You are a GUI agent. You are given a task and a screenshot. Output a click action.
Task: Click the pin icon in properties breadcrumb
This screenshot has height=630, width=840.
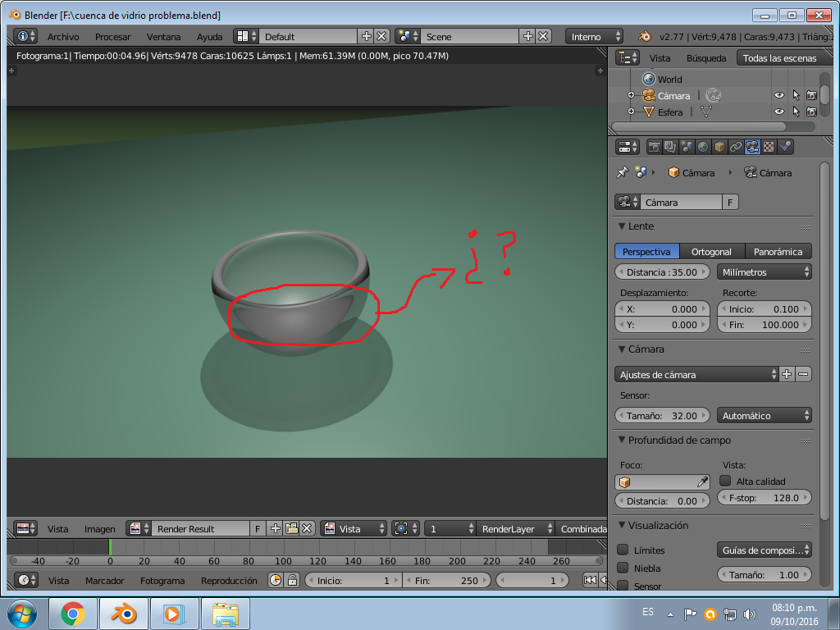tap(622, 172)
